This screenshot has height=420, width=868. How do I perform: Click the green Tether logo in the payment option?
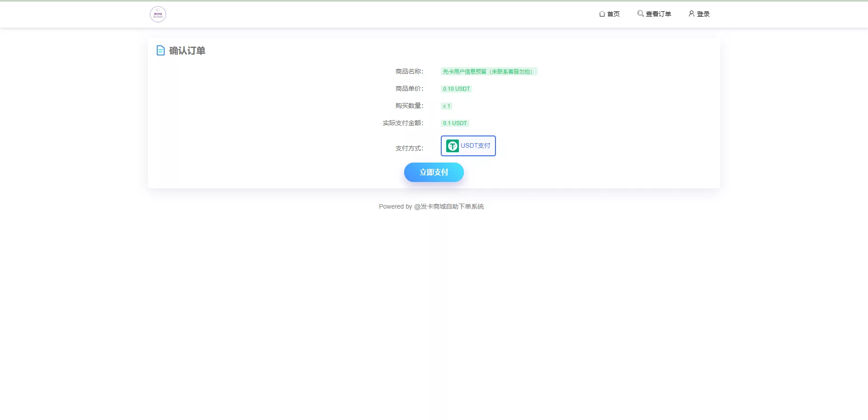tap(452, 146)
